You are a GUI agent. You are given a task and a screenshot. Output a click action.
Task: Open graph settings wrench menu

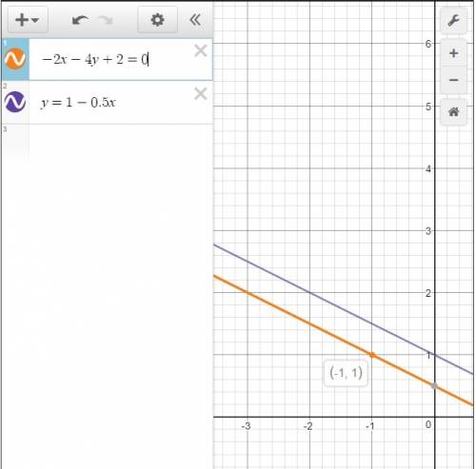tap(453, 21)
